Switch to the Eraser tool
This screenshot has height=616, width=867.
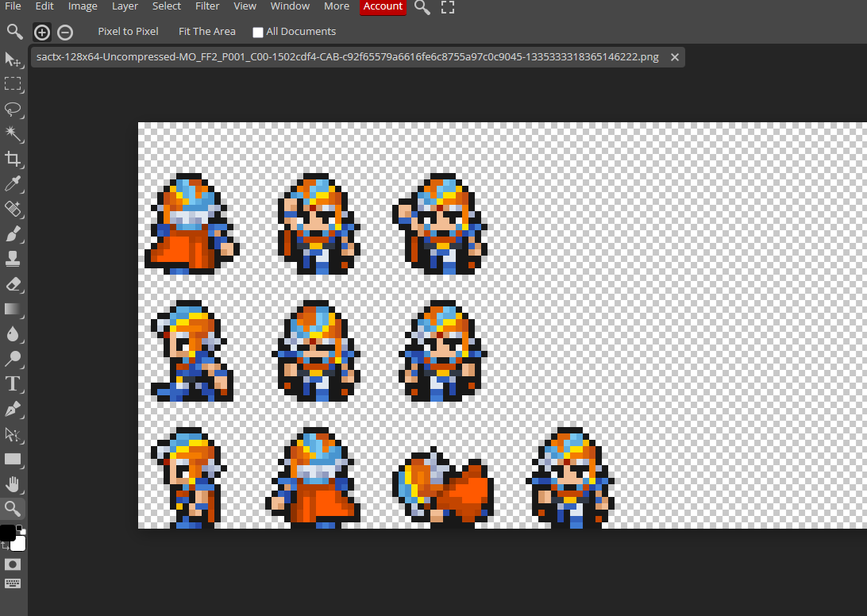(13, 284)
